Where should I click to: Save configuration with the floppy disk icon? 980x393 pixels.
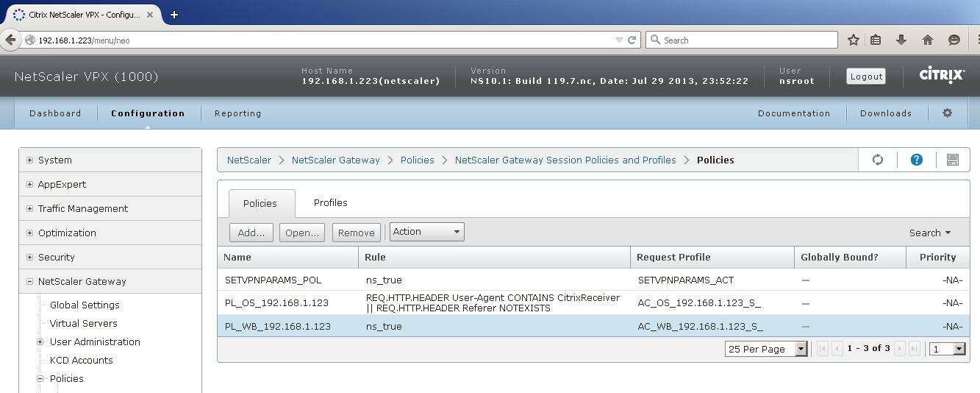[953, 160]
